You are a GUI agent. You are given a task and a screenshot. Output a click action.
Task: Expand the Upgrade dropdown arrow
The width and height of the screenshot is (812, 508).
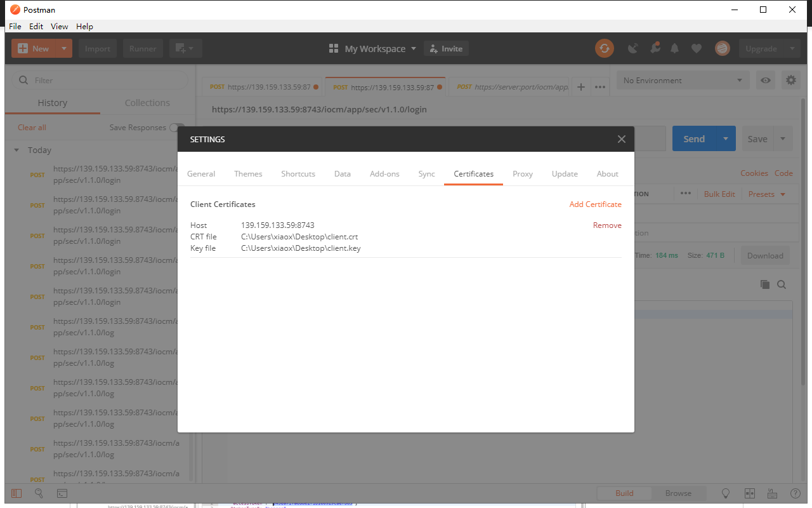(792, 48)
